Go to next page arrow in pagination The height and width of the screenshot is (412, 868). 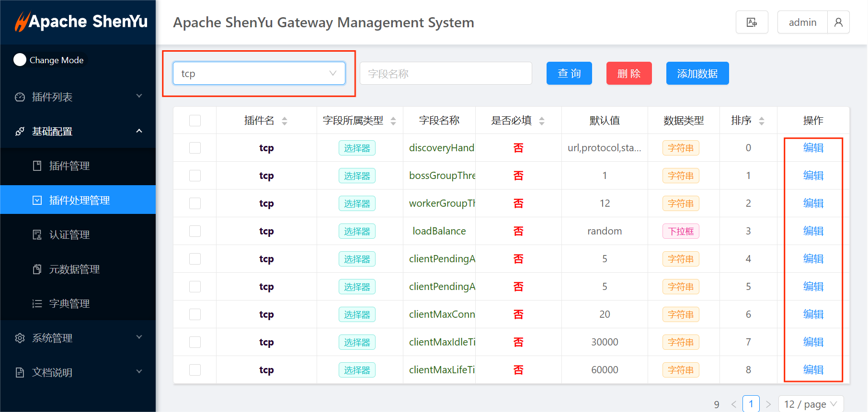tap(768, 404)
